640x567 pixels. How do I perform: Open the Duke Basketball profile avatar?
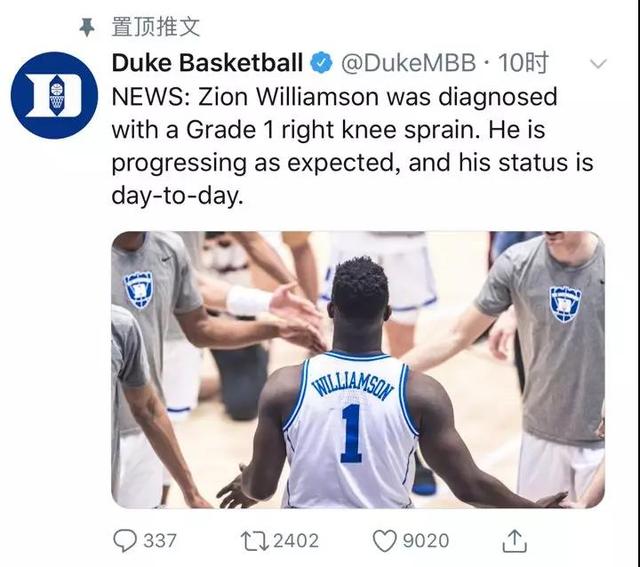(x=54, y=95)
